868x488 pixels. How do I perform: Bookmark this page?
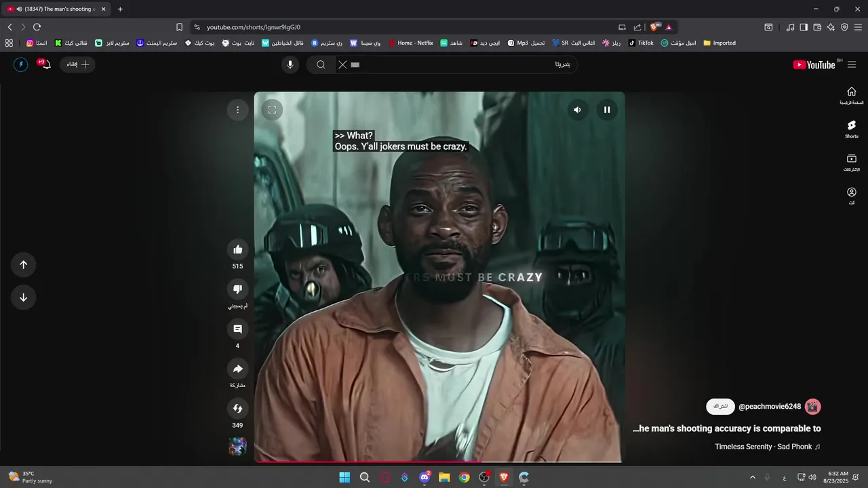pos(179,27)
